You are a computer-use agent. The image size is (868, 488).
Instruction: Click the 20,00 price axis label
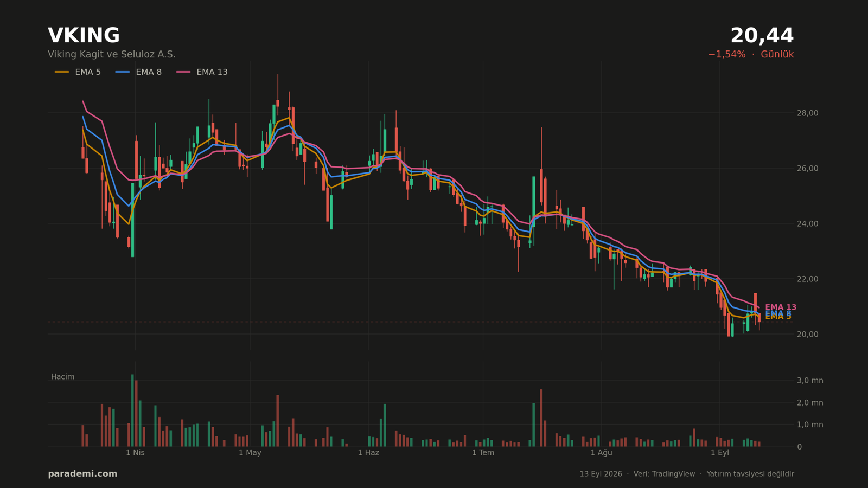click(808, 335)
